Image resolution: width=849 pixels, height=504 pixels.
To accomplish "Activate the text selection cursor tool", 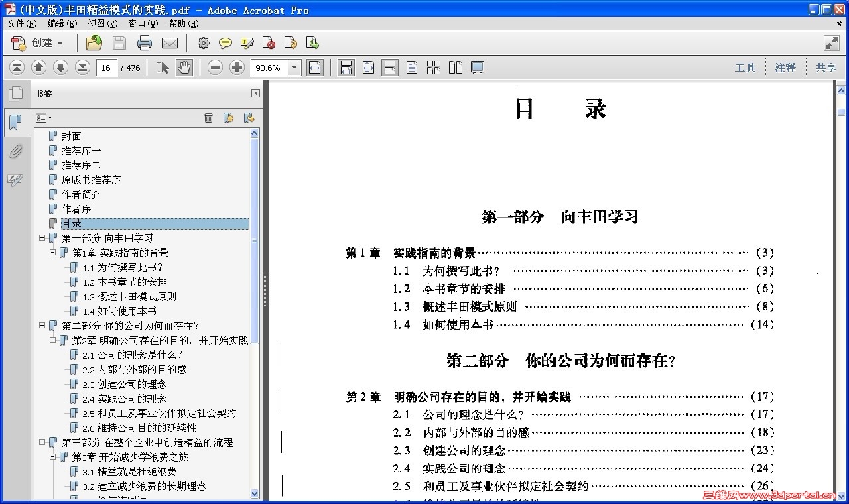I will [x=163, y=67].
